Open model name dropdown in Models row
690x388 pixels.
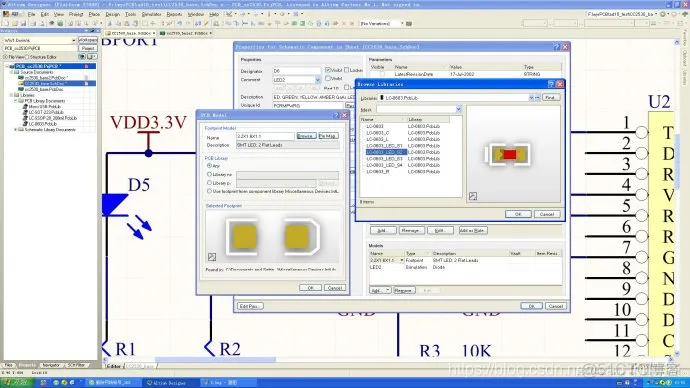click(402, 260)
